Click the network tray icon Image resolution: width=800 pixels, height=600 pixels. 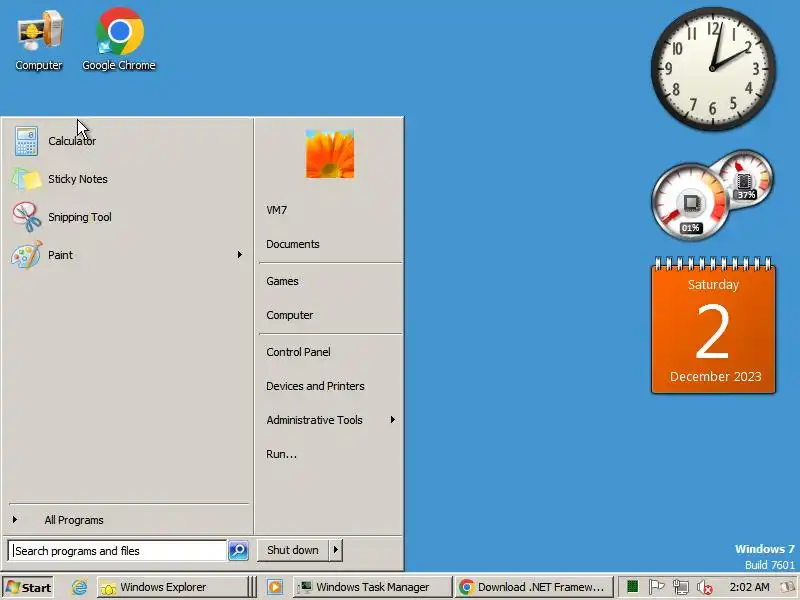(x=681, y=588)
